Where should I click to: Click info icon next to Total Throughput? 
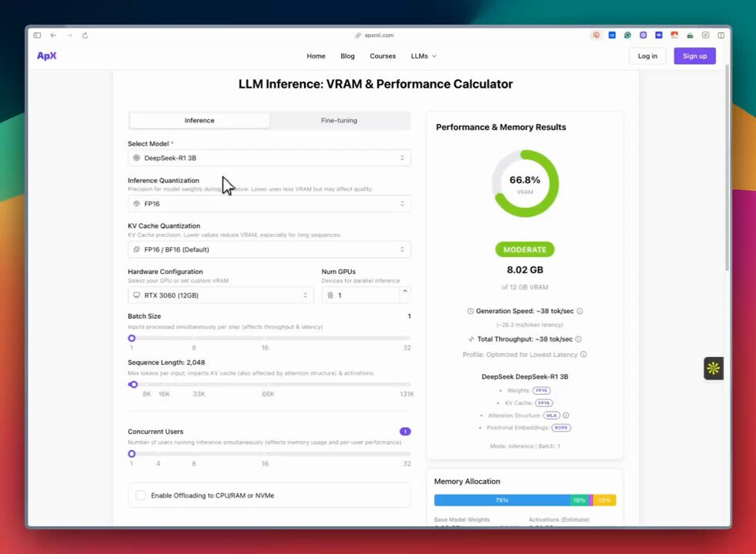[578, 339]
